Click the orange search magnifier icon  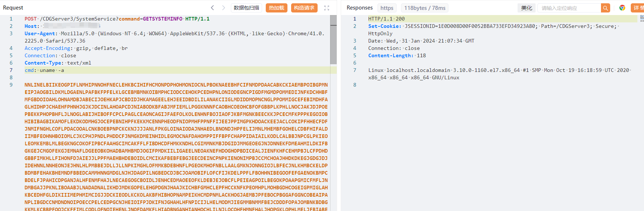605,8
